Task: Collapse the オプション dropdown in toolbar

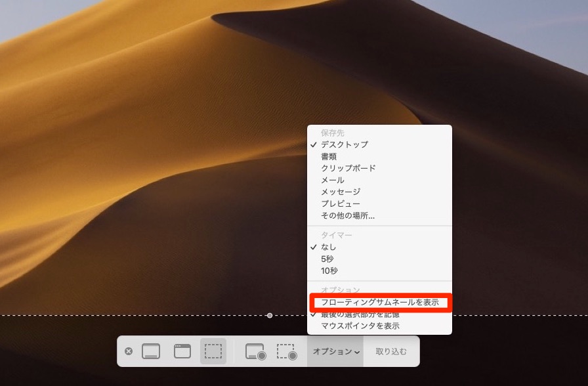Action: point(336,351)
